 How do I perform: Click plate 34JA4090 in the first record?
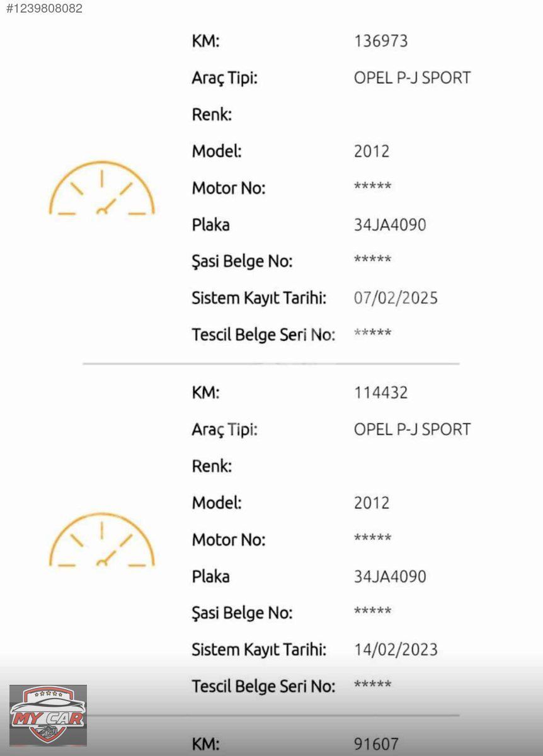point(390,225)
